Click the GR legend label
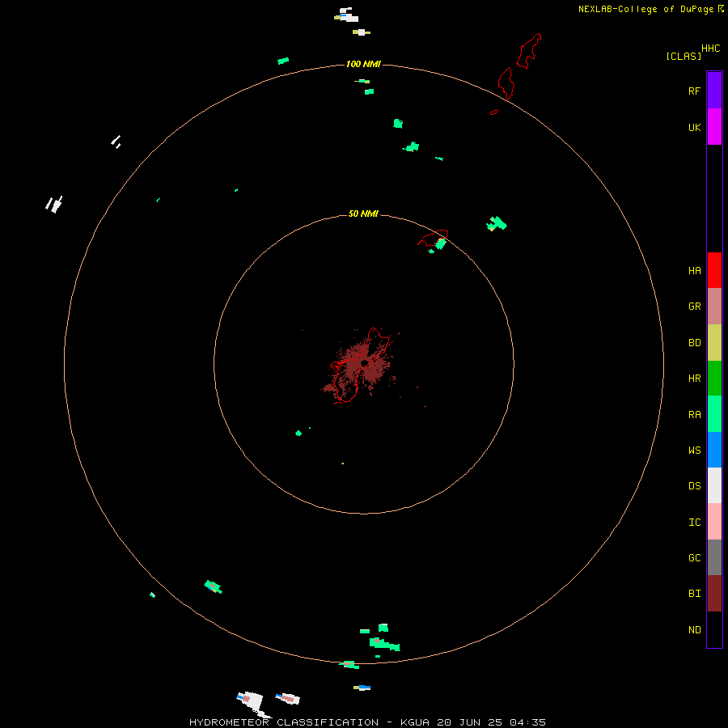 click(694, 307)
